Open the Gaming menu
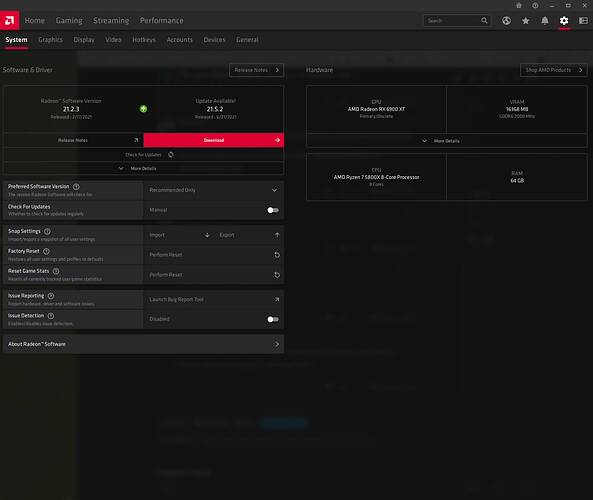 (69, 20)
